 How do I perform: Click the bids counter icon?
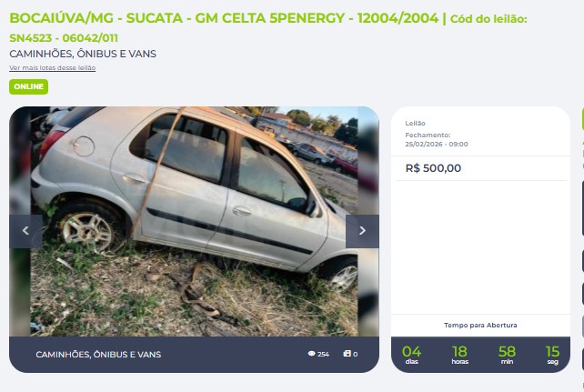(347, 354)
